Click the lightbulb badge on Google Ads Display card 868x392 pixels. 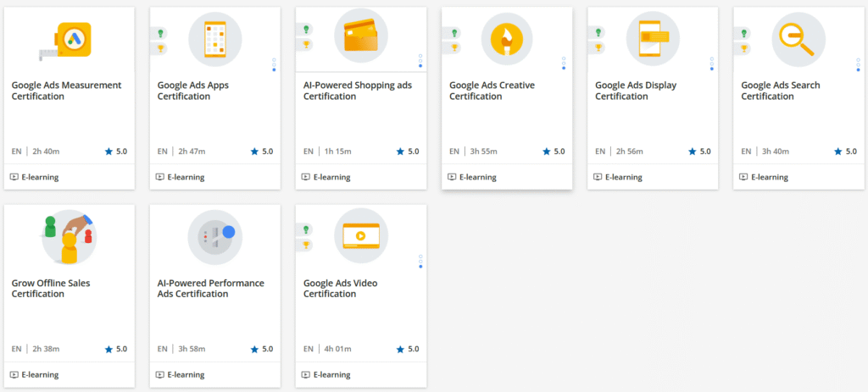(598, 33)
